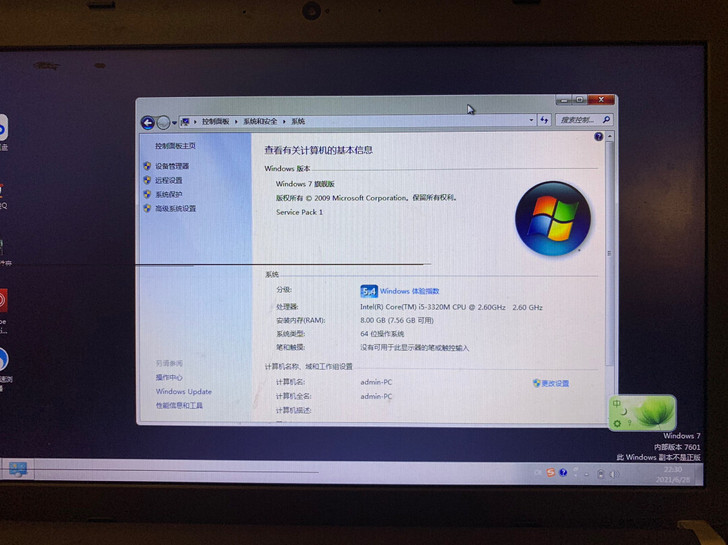Toggle the moon icon in input method widget

(624, 412)
